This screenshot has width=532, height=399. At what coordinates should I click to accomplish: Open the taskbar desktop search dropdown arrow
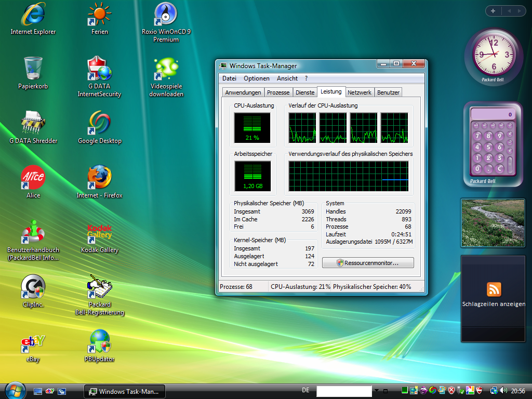coord(377,391)
